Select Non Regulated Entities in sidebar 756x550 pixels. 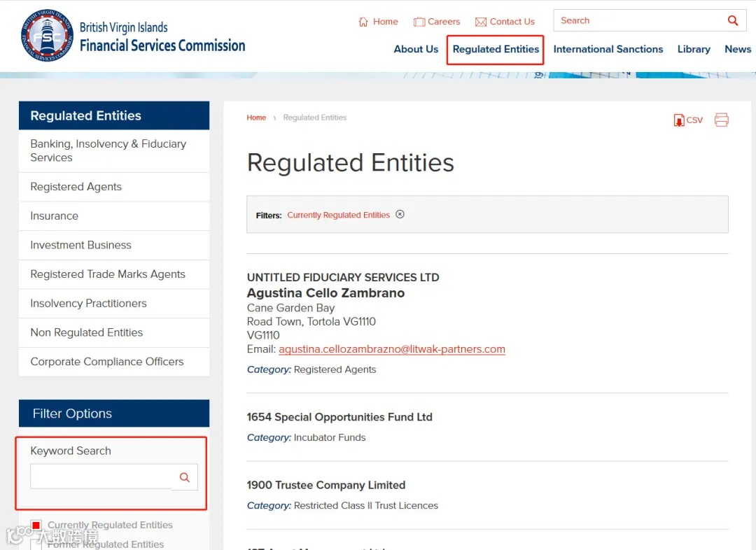114,332
